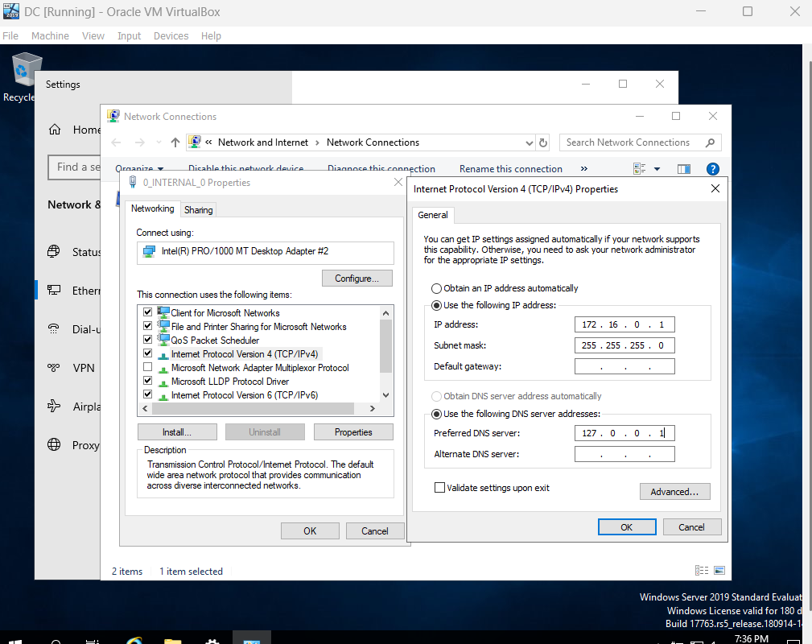Open the view options dropdown arrow
The image size is (812, 644).
657,169
